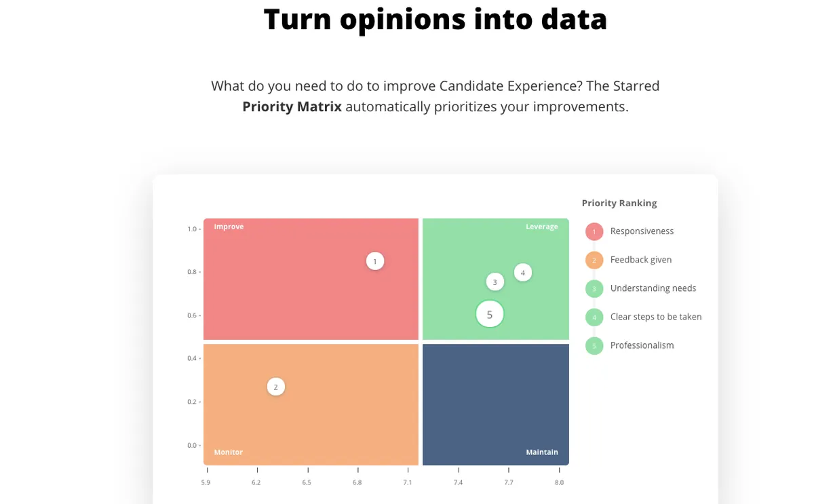The image size is (814, 504).
Task: Click the red Responsiveness ranking badge
Action: coord(594,232)
